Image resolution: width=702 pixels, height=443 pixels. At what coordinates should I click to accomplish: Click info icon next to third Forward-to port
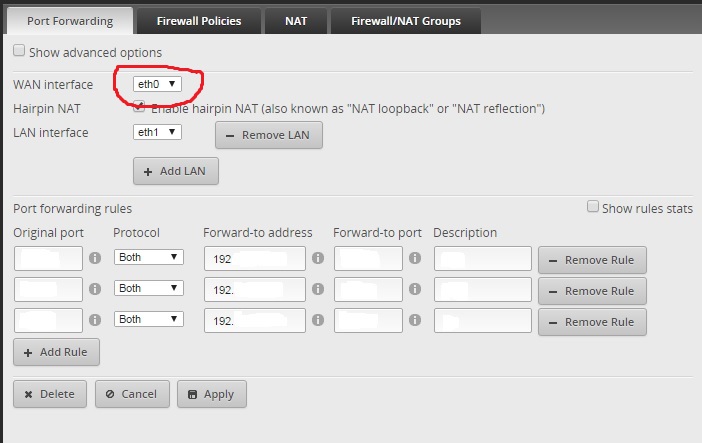[415, 320]
